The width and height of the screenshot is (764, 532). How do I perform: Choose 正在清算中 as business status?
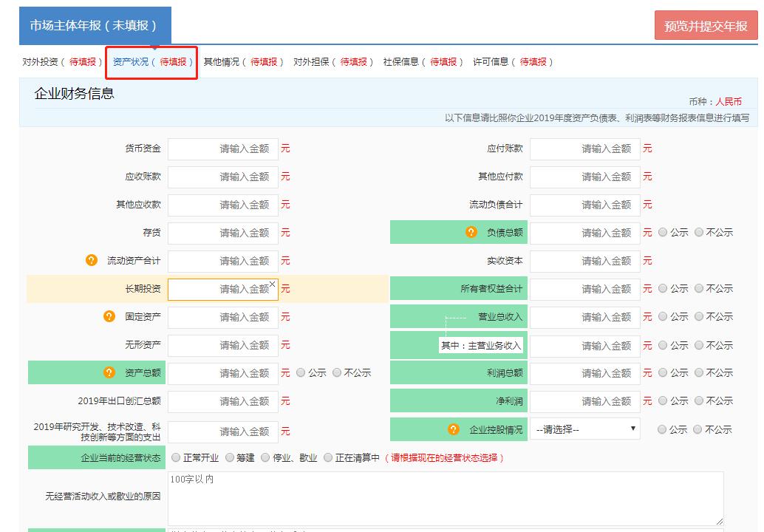[328, 457]
